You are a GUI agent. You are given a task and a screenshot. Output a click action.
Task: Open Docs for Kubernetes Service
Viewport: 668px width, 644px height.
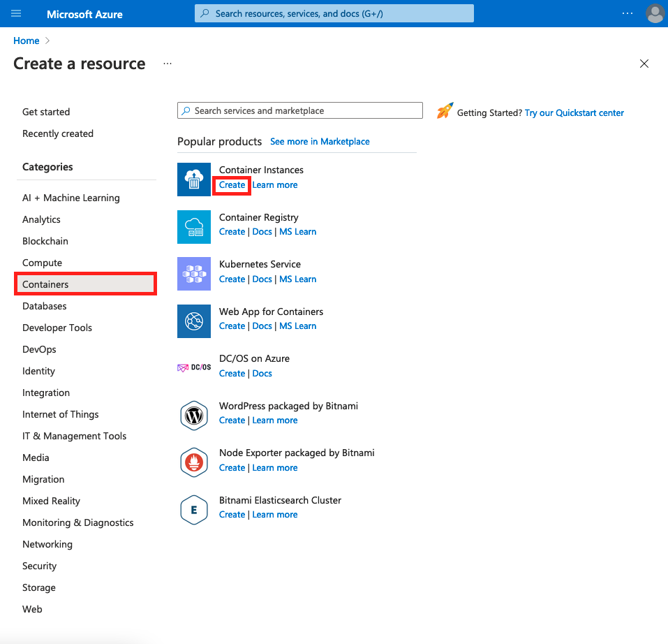pos(262,279)
